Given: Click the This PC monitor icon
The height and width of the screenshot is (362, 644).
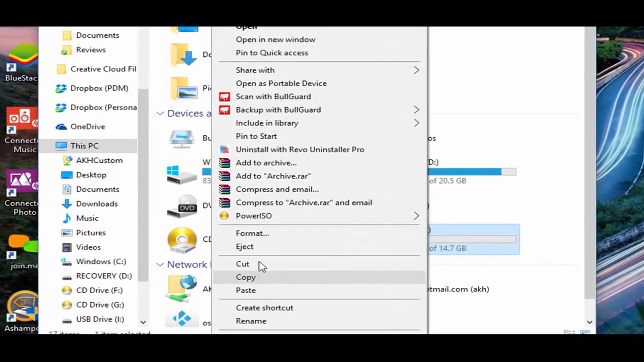Looking at the screenshot, I should (x=61, y=146).
